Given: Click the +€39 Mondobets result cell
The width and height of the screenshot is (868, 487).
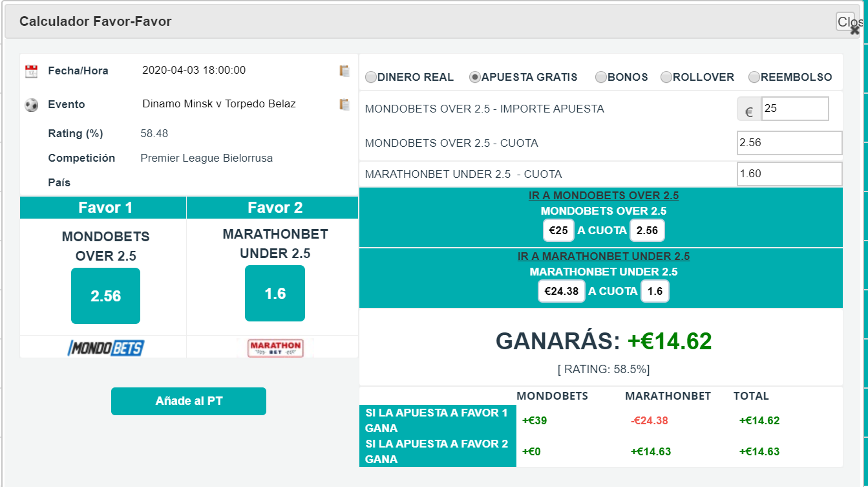Looking at the screenshot, I should [535, 420].
